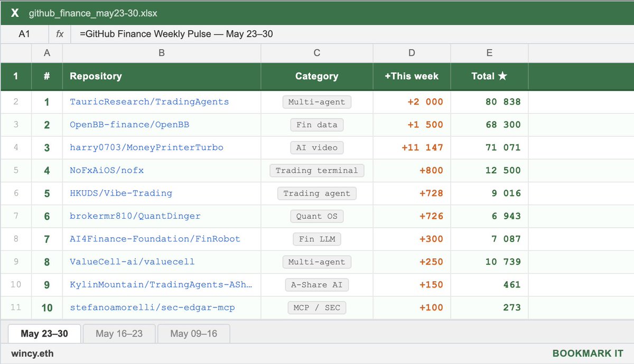Viewport: 634px width, 364px height.
Task: Select the 6 943 total stars cell
Action: [489, 216]
